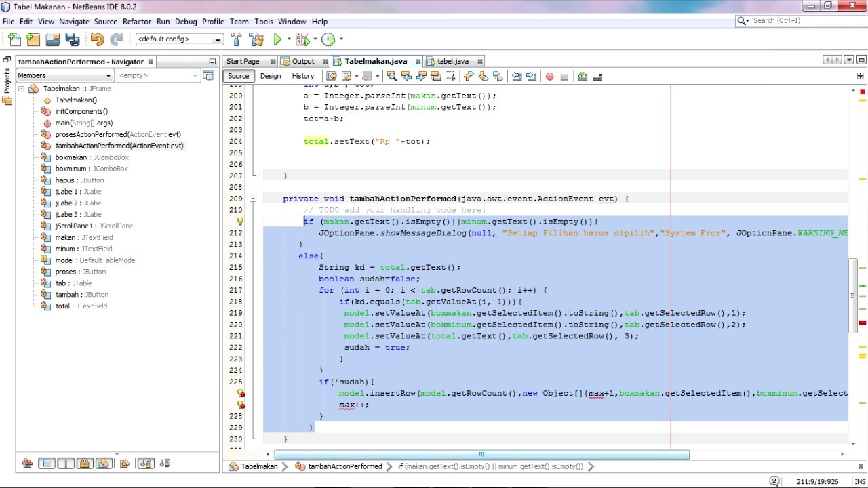Image resolution: width=868 pixels, height=488 pixels.
Task: Click the Open Project icon
Action: (53, 39)
